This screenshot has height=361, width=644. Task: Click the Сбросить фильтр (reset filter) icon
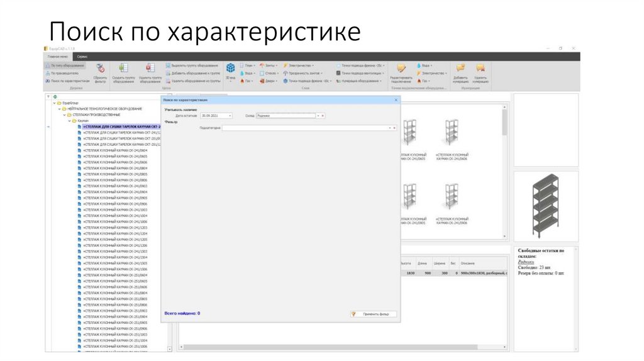(x=100, y=68)
